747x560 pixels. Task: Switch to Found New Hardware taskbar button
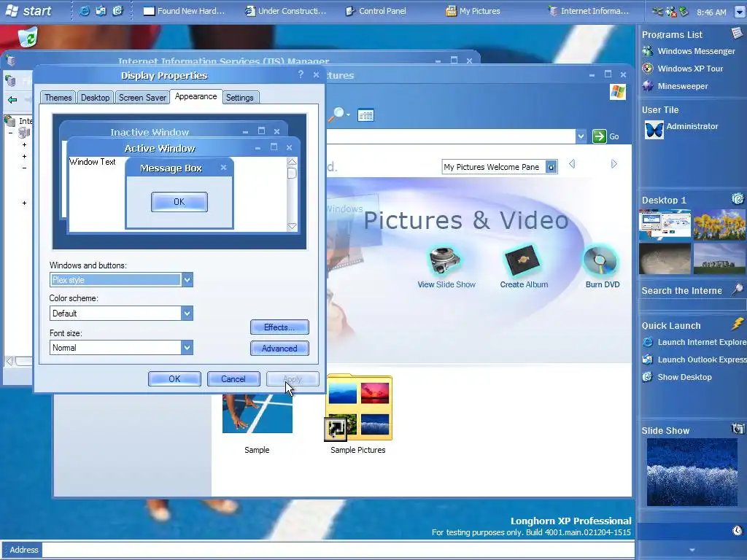(x=185, y=11)
